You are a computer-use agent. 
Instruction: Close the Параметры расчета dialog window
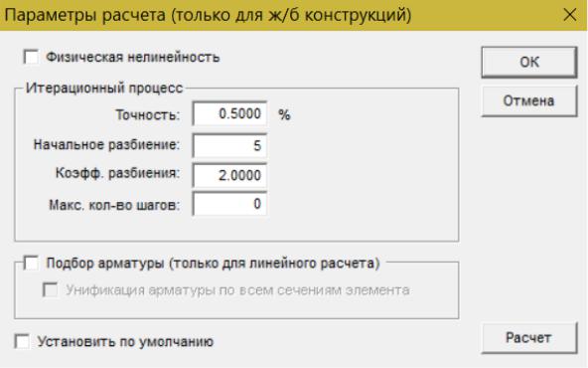(x=570, y=15)
